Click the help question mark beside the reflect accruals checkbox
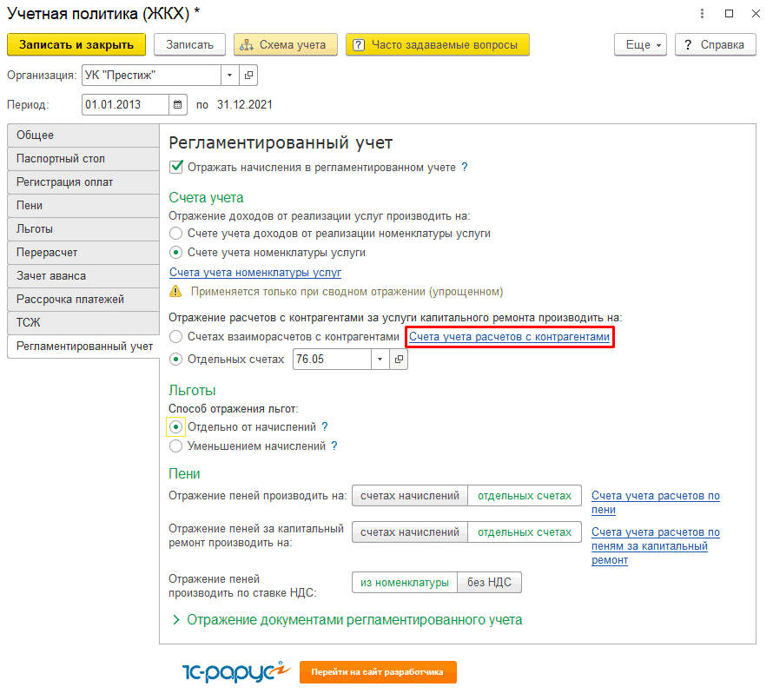Viewport: 773px width, 700px height. pos(465,168)
